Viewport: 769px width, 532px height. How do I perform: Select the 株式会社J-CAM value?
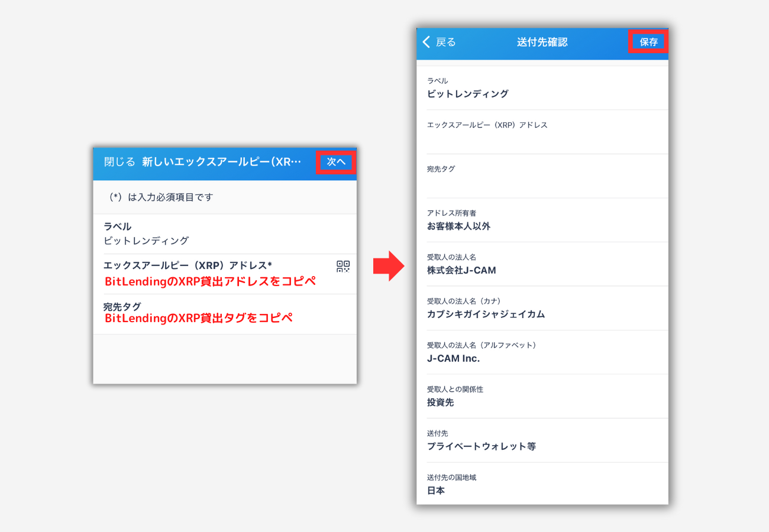pyautogui.click(x=461, y=270)
